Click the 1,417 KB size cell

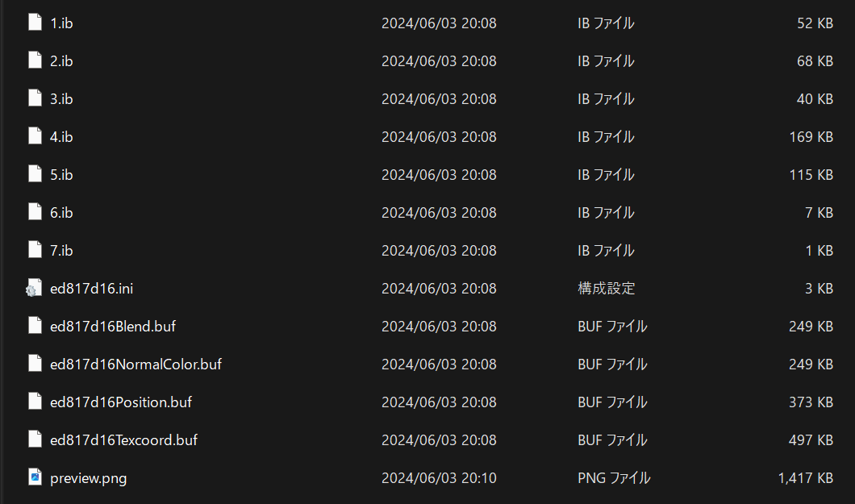pos(805,478)
